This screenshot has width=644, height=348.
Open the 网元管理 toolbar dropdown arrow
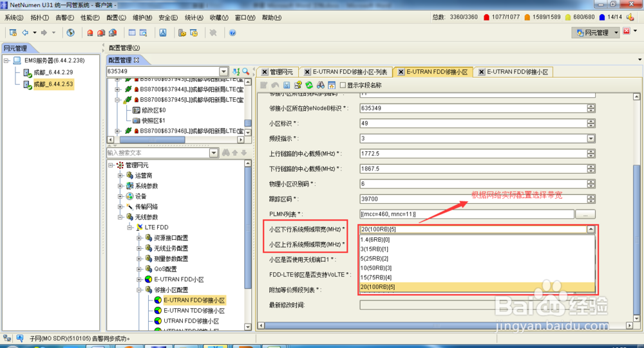tap(616, 32)
